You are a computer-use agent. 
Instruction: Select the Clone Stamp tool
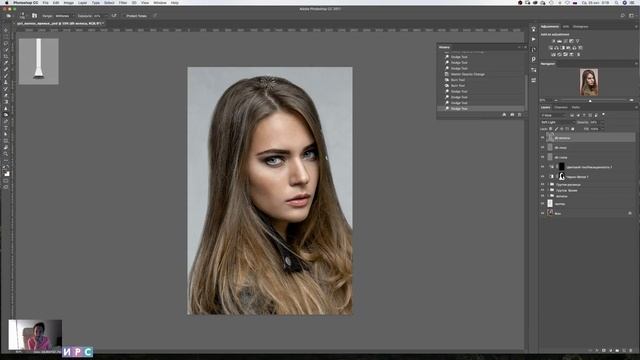[6, 82]
